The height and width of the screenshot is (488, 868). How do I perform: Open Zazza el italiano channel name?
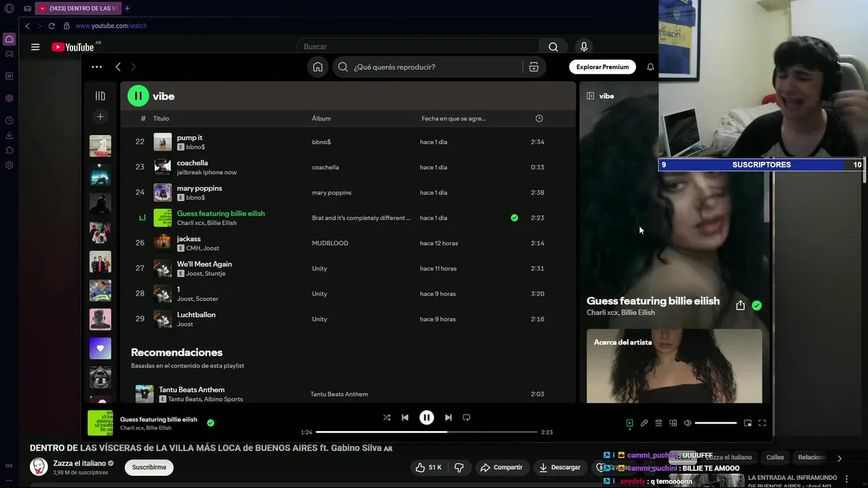tap(79, 463)
